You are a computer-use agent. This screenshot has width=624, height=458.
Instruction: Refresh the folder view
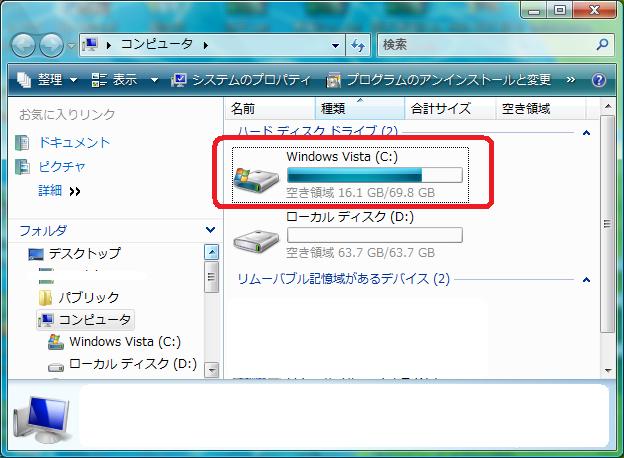[358, 45]
